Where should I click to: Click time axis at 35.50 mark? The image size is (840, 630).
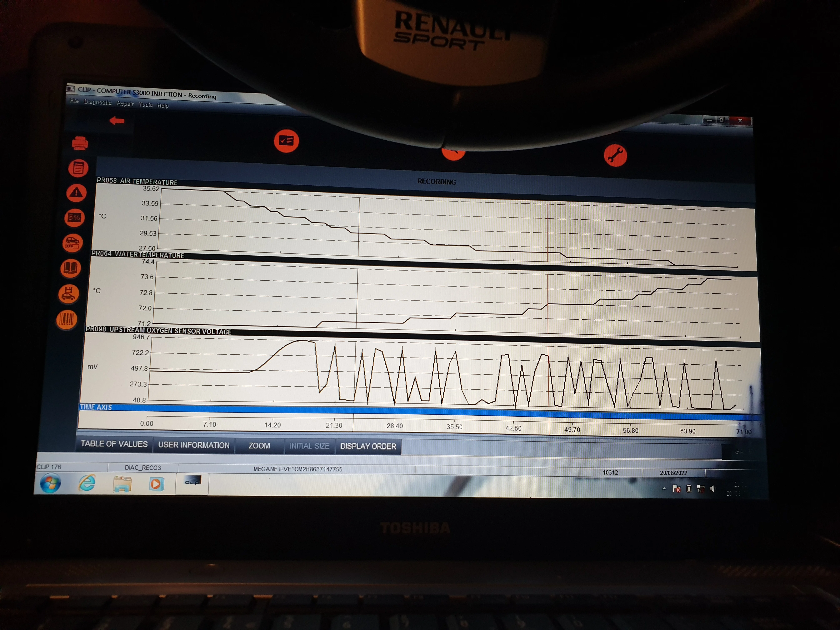click(455, 427)
